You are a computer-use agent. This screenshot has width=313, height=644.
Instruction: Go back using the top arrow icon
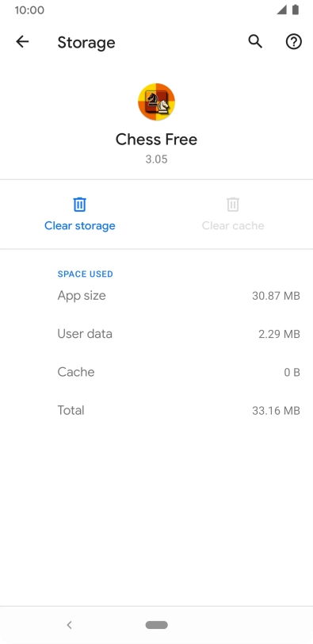[x=22, y=41]
